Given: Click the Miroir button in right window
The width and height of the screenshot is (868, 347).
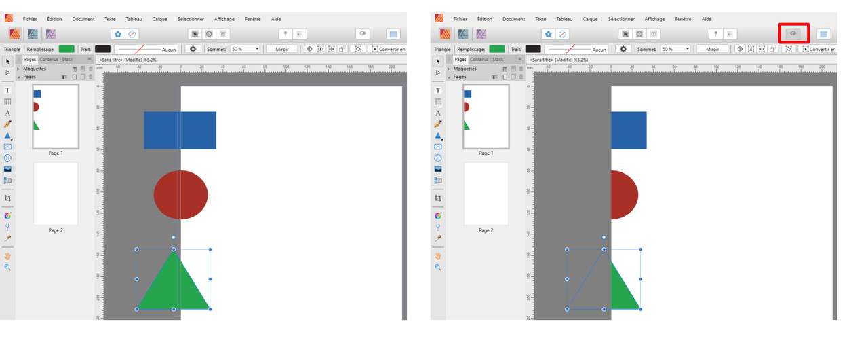Looking at the screenshot, I should coord(712,49).
